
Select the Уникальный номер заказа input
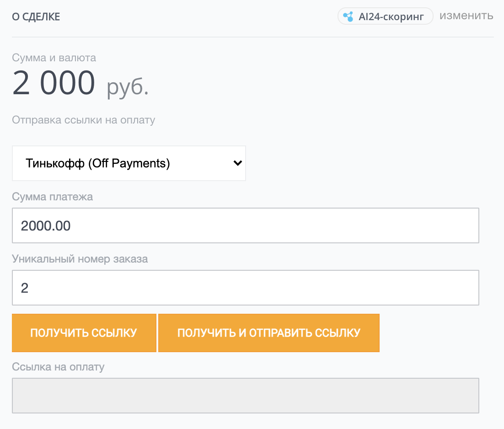click(x=245, y=287)
